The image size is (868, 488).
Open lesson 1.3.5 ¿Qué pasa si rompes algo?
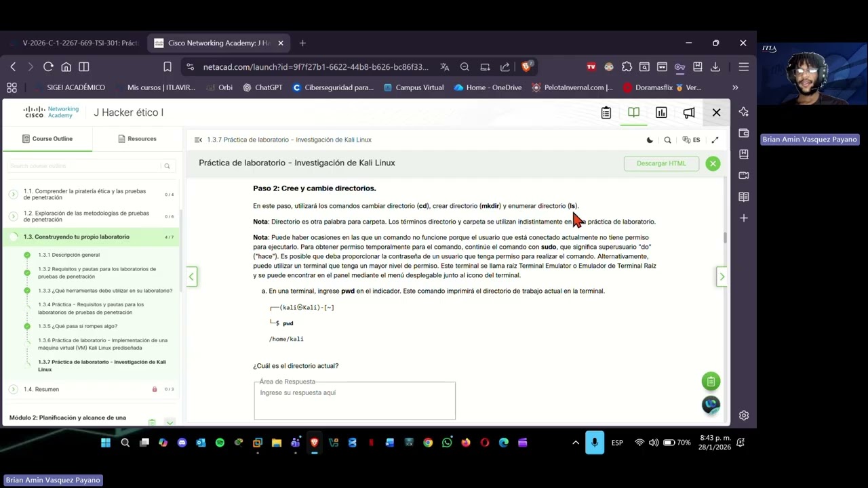[x=77, y=326]
